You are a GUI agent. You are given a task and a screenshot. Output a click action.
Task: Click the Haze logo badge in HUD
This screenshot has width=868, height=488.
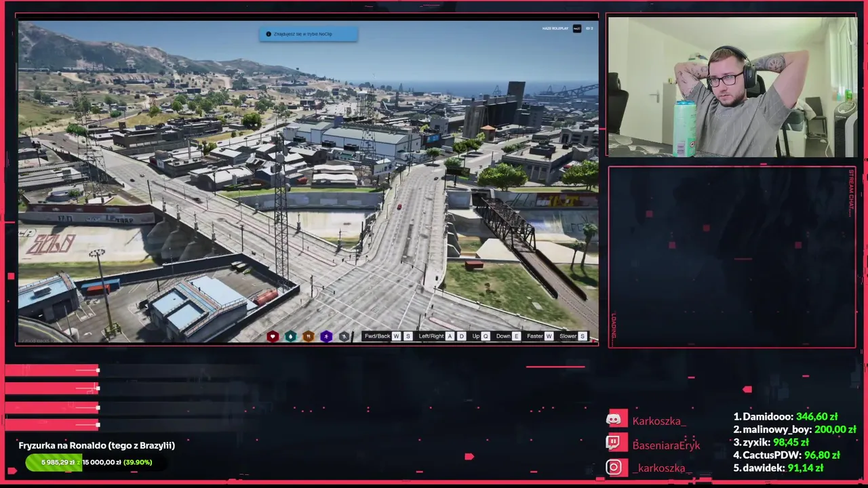click(577, 28)
